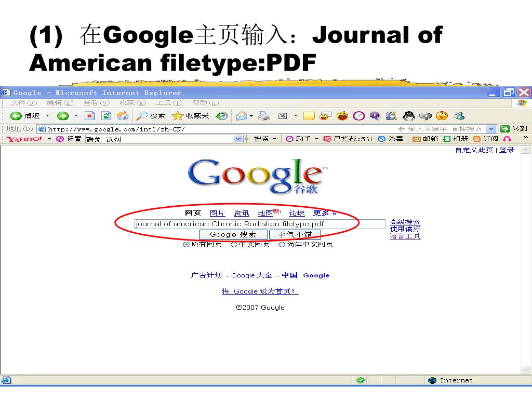
Task: Click the messenger smiley chat icon
Action: pos(325,116)
